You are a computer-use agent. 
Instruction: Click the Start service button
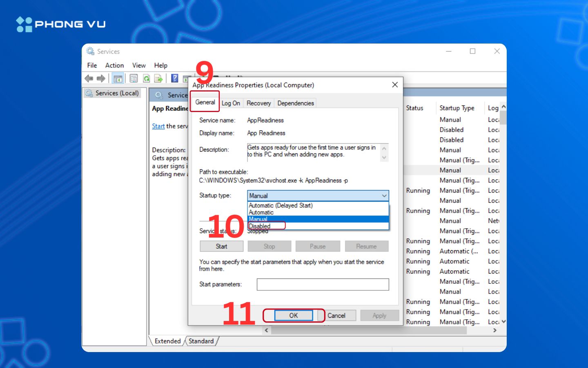[x=221, y=246]
